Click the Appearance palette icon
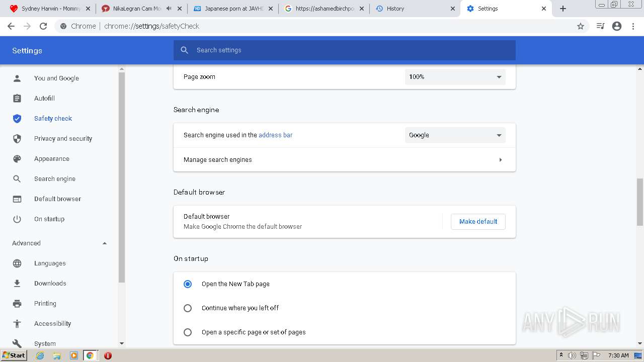The height and width of the screenshot is (362, 644). click(x=17, y=159)
